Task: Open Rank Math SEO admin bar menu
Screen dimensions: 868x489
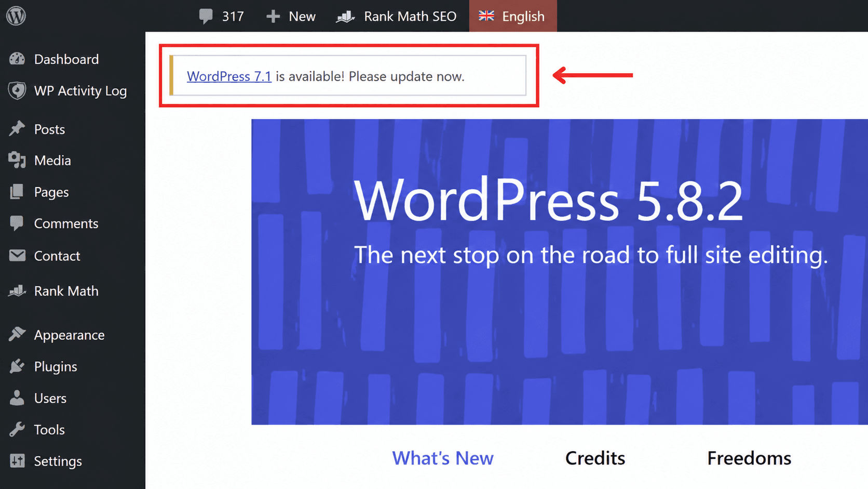Action: [x=410, y=17]
